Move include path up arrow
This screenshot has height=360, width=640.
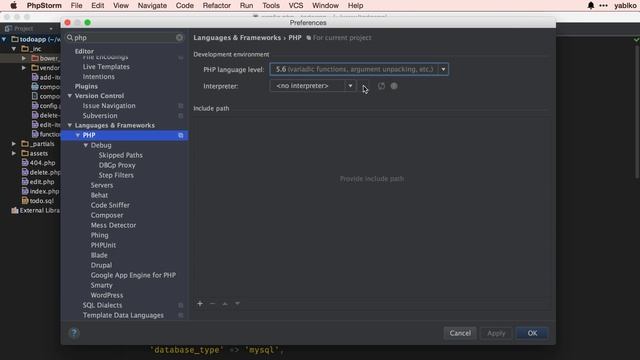pyautogui.click(x=225, y=304)
